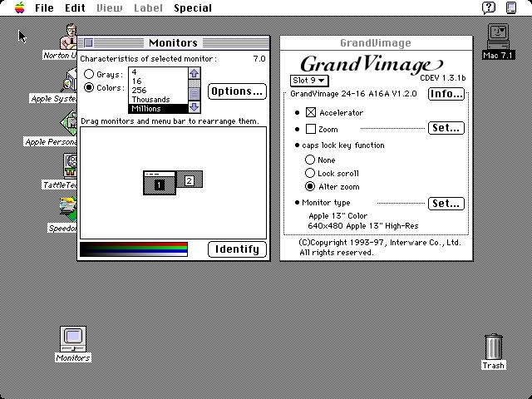Open the Balloon Help menu icon
This screenshot has width=532, height=399.
coord(489,7)
